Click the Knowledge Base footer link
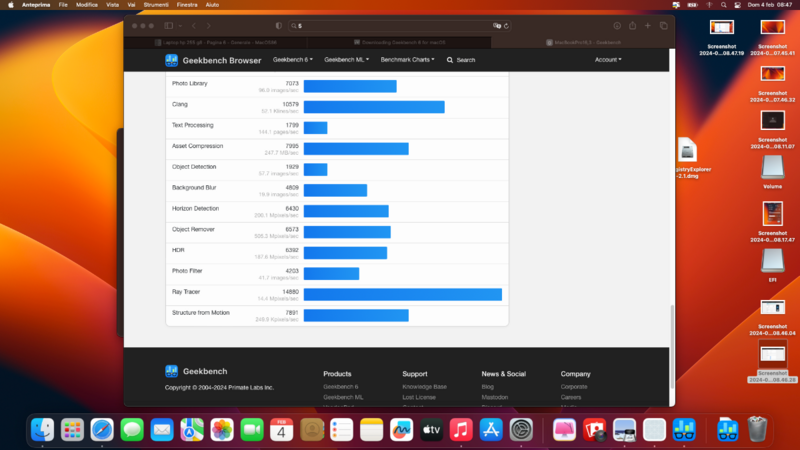Image resolution: width=800 pixels, height=450 pixels. (424, 387)
